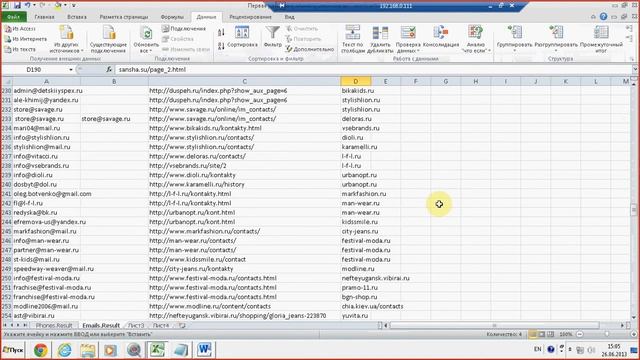Toggle the Filter (Фильтр) funnel
Image resolution: width=640 pixels, height=360 pixels.
coord(273,37)
